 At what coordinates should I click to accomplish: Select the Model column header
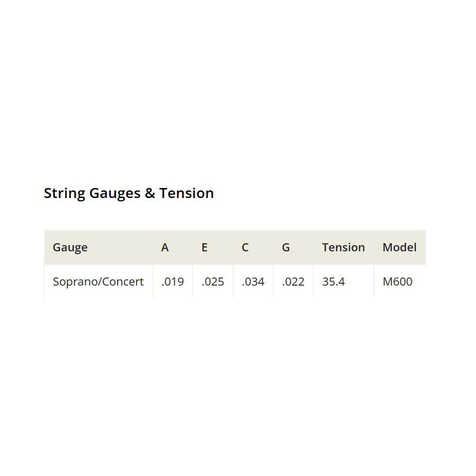(x=399, y=248)
